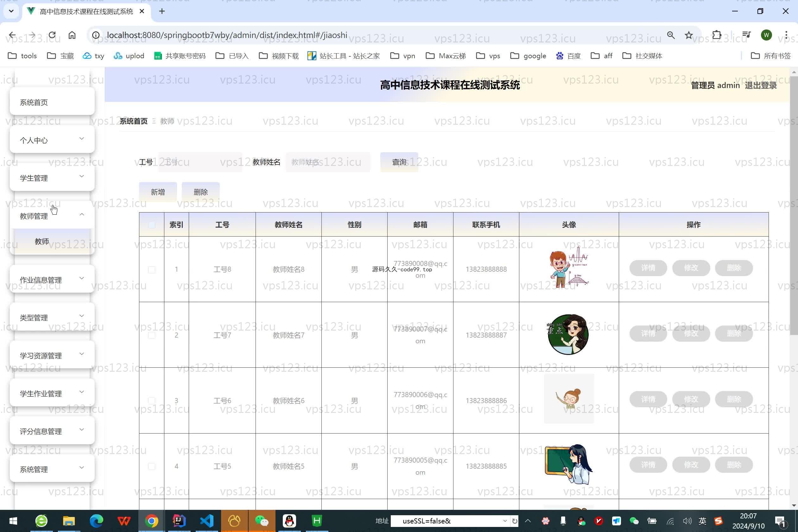798x532 pixels.
Task: Tick the select-all checkbox in table header
Action: pos(152,225)
